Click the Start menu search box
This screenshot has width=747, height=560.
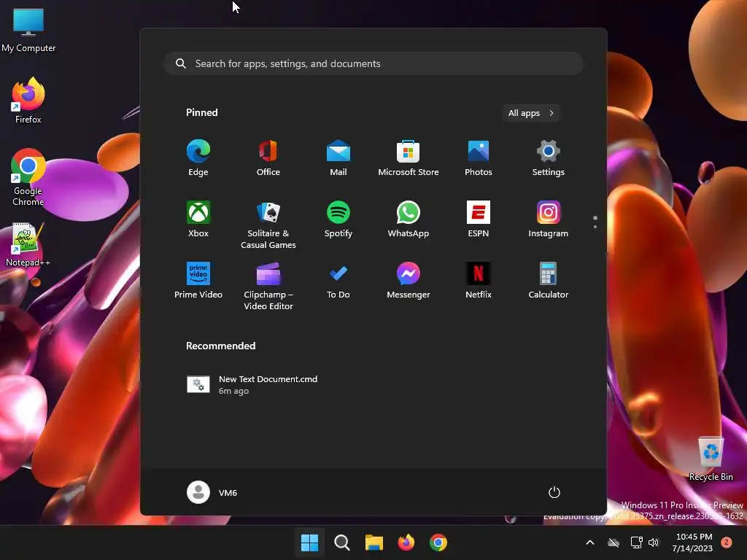click(373, 63)
